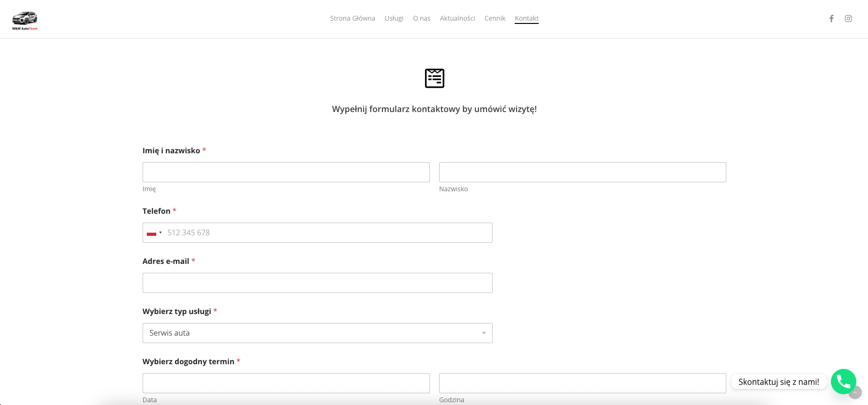
Task: Click into the Nazwisko surname field
Action: [582, 172]
